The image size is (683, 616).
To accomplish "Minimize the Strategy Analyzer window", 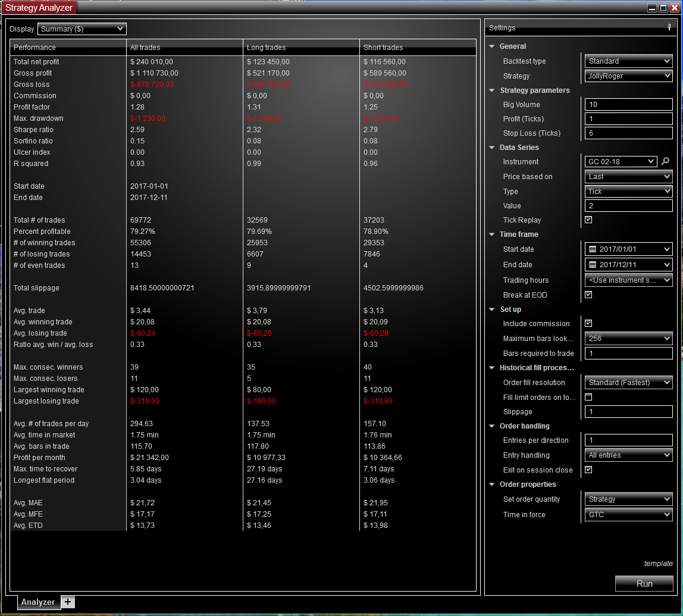I will (x=652, y=7).
